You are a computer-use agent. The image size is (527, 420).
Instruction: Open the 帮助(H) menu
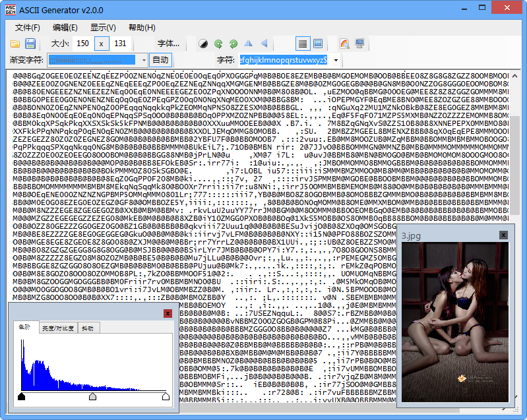tap(142, 28)
